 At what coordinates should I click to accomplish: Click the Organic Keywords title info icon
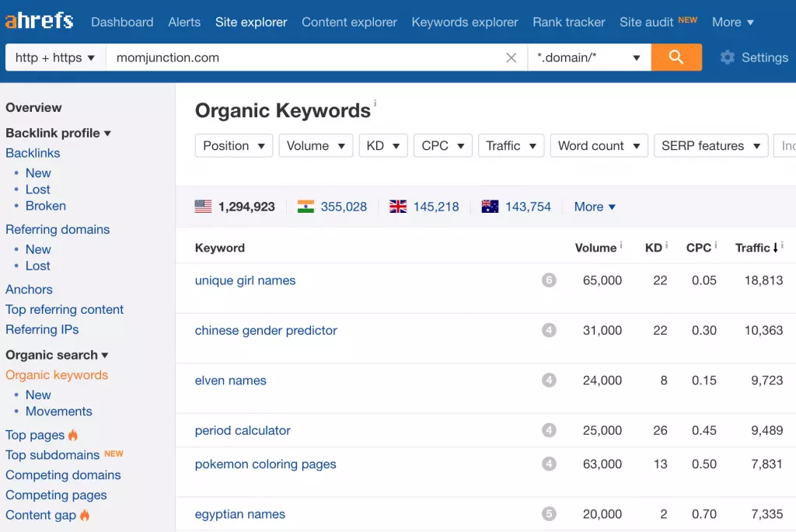point(375,103)
